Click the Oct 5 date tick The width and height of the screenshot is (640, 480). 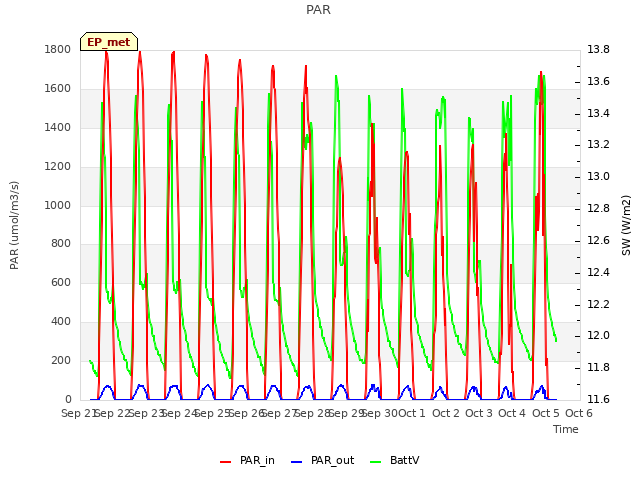pos(546,413)
